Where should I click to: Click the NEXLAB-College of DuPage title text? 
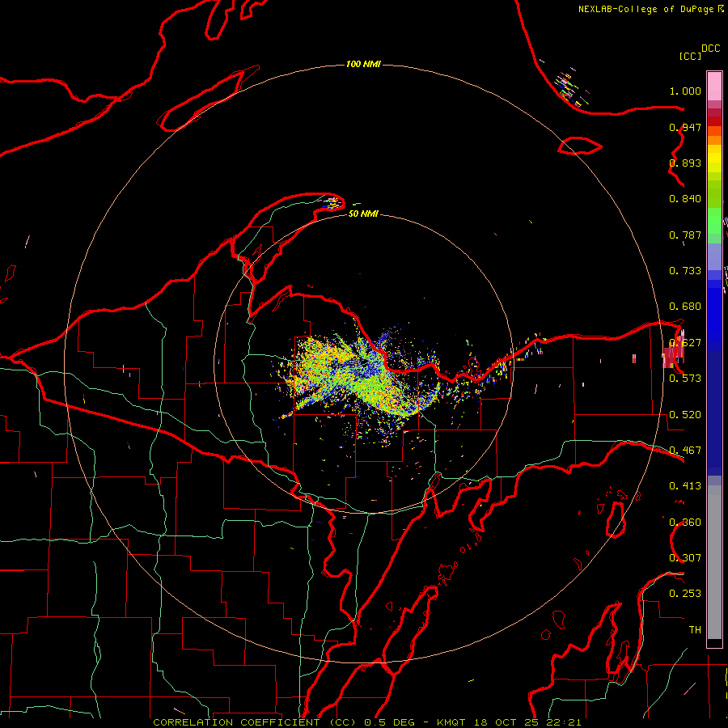[x=645, y=9]
